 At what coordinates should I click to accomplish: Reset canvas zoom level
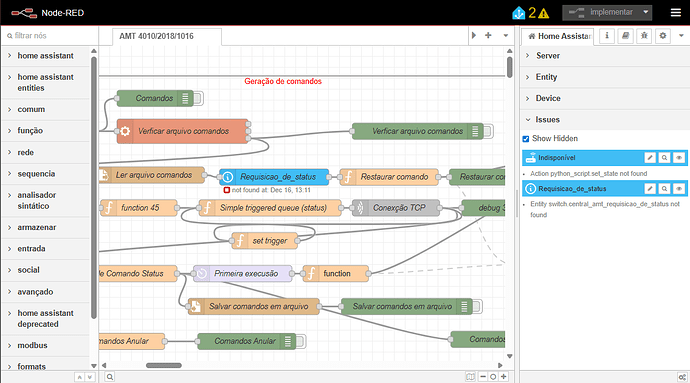493,377
